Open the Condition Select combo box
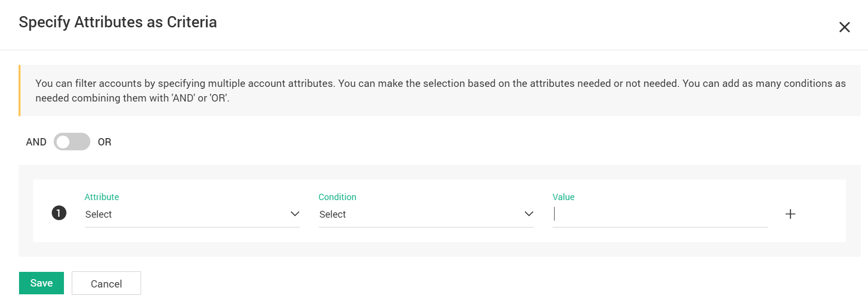This screenshot has width=868, height=307. tap(420, 214)
